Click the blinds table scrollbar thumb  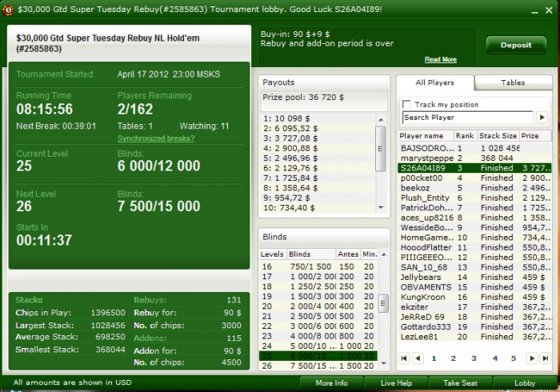383,303
